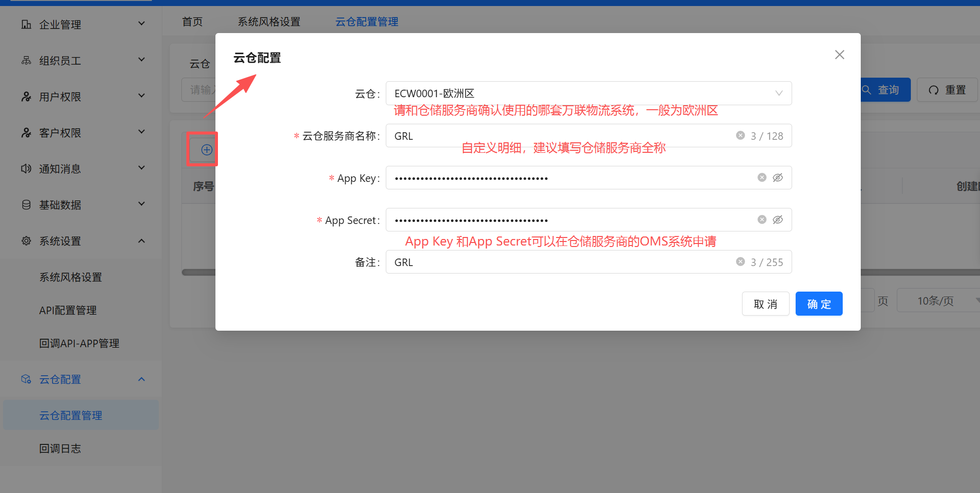The image size is (980, 493).
Task: Click the 确定 confirm button
Action: click(x=819, y=304)
